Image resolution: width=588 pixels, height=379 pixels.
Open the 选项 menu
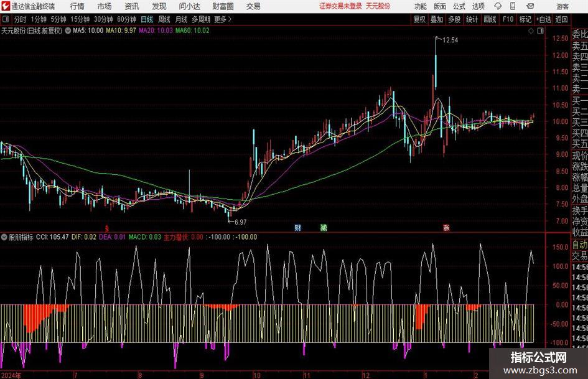click(x=478, y=6)
